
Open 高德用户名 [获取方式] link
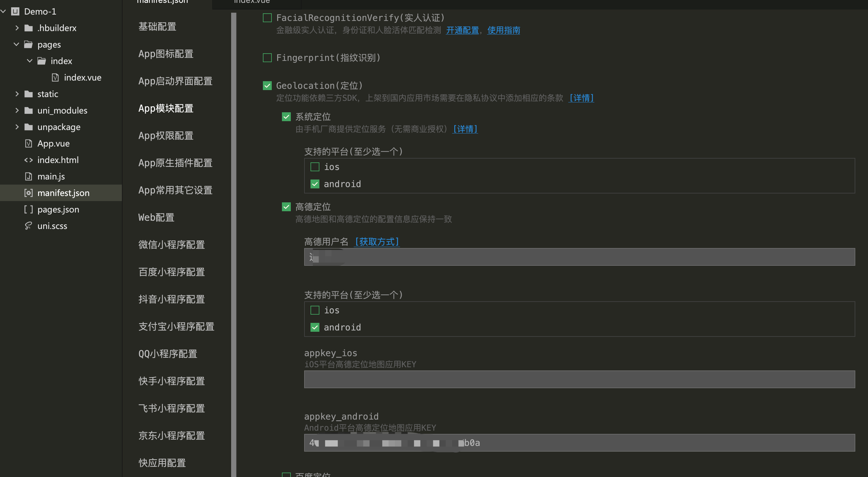[377, 242]
